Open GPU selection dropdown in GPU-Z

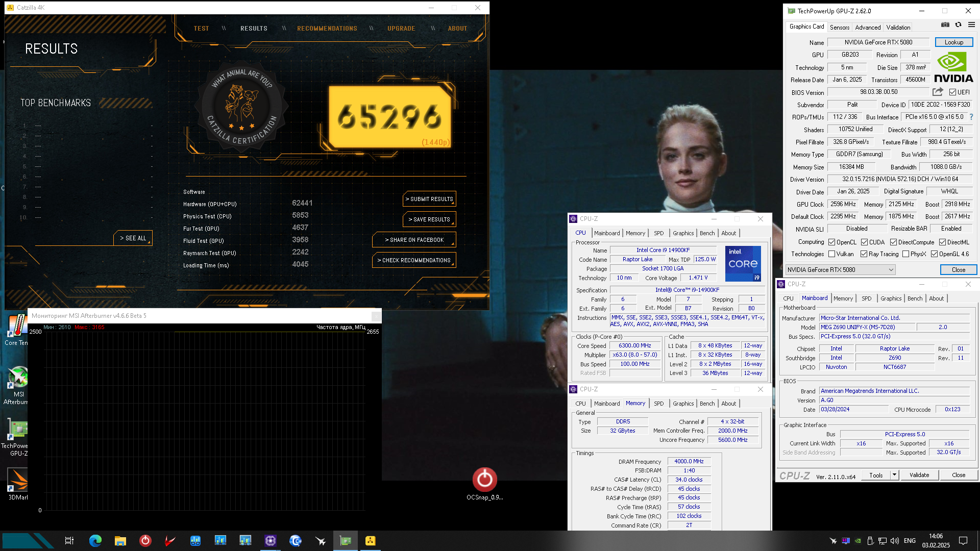pyautogui.click(x=840, y=270)
